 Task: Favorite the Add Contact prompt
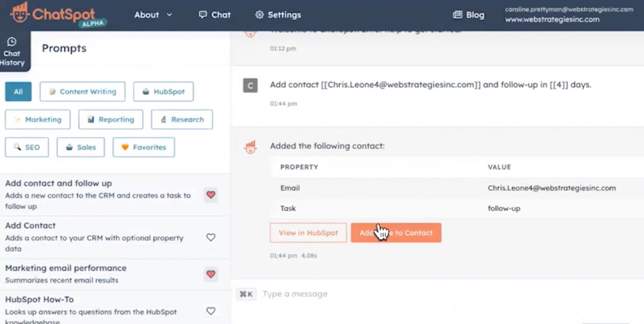point(211,237)
